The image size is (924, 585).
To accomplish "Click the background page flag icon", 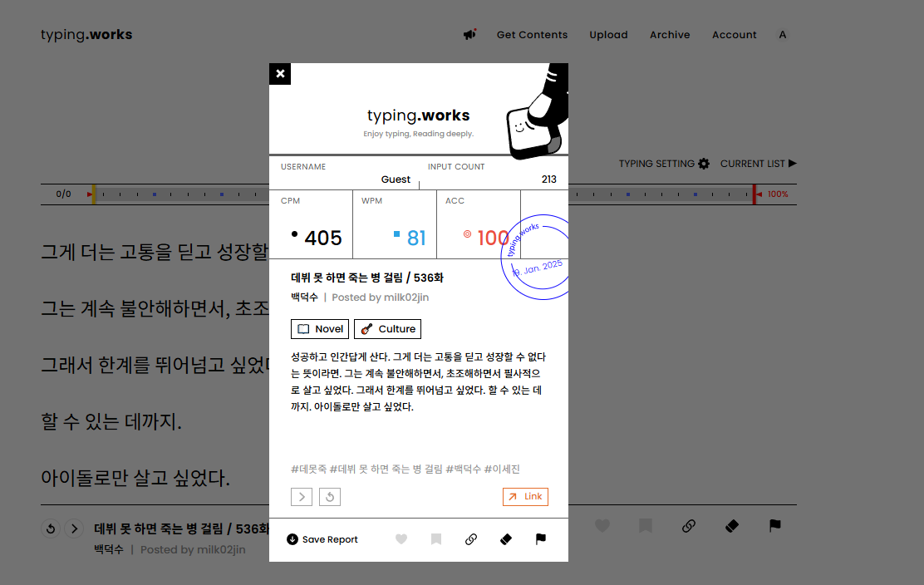I will [x=775, y=525].
